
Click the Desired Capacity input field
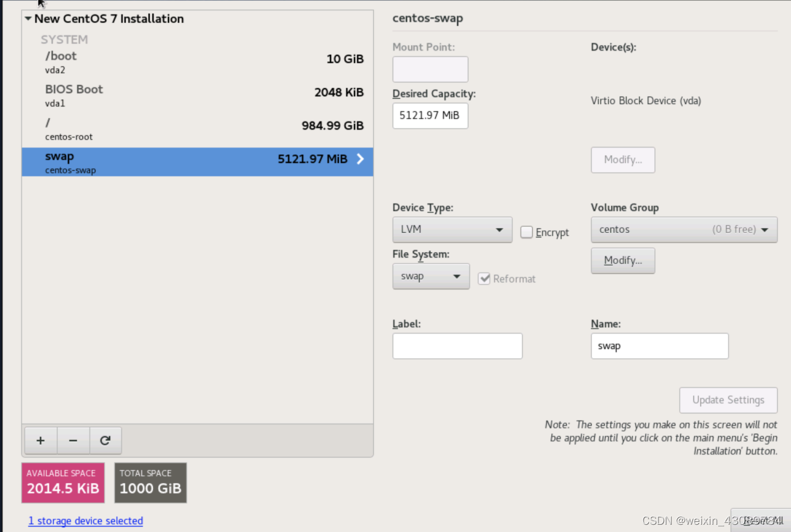tap(430, 116)
